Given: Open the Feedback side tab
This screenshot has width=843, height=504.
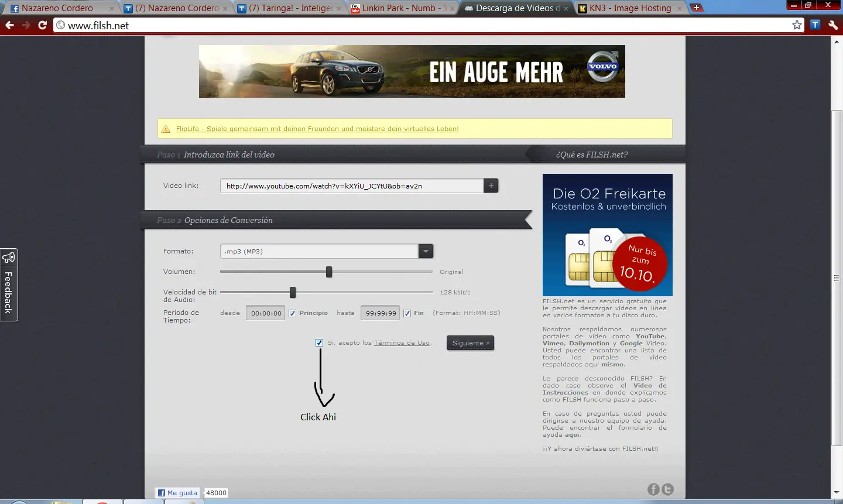Looking at the screenshot, I should (9, 284).
